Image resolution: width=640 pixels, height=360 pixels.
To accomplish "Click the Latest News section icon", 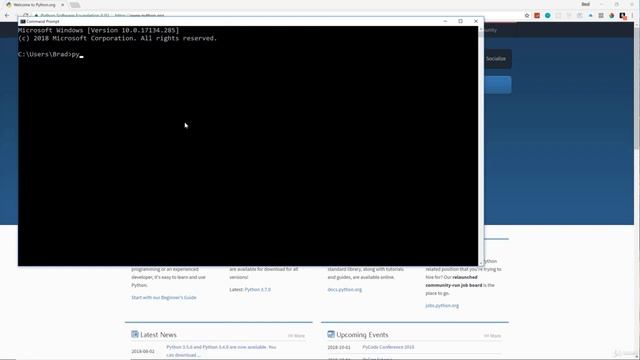I will coord(135,334).
